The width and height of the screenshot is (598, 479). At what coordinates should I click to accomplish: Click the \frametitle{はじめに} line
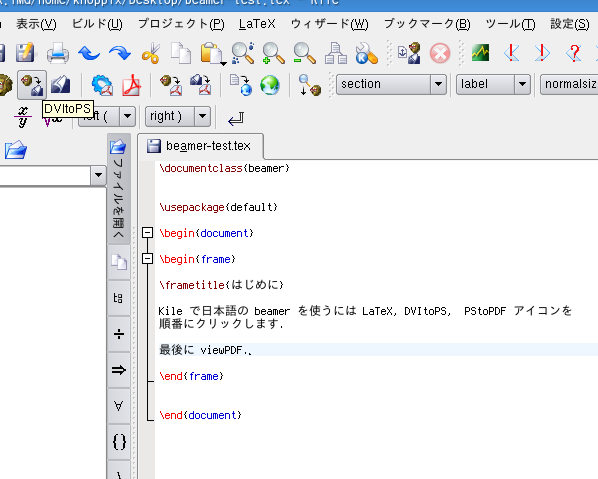[x=222, y=285]
